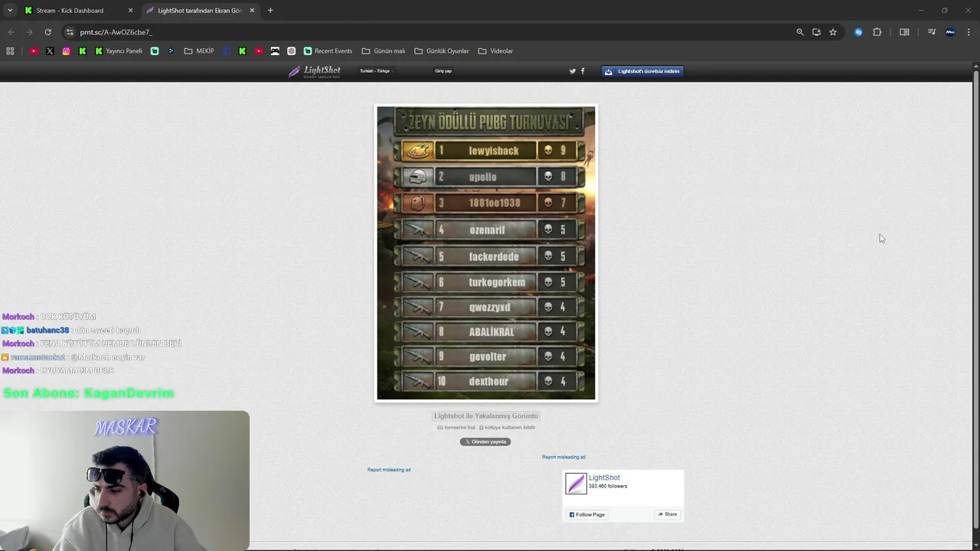Open the Videolar bookmark folder
The width and height of the screenshot is (980, 551).
point(496,51)
